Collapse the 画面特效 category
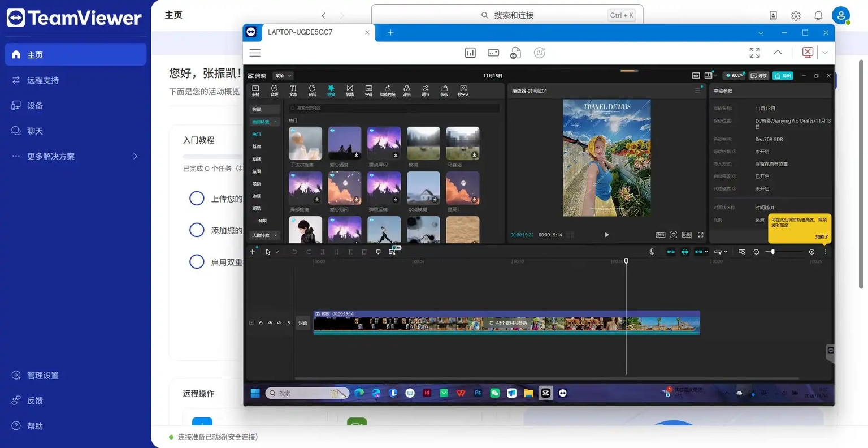This screenshot has width=868, height=448. [x=264, y=122]
